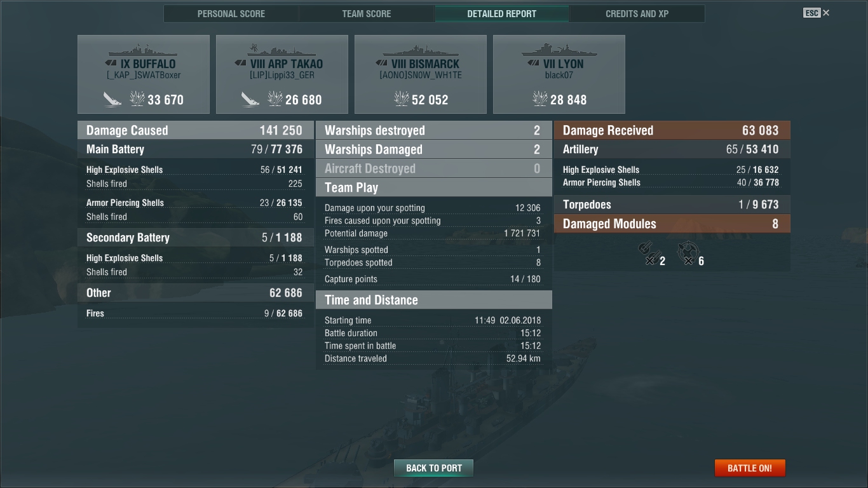Close the report with the ESC X icon

[x=817, y=13]
